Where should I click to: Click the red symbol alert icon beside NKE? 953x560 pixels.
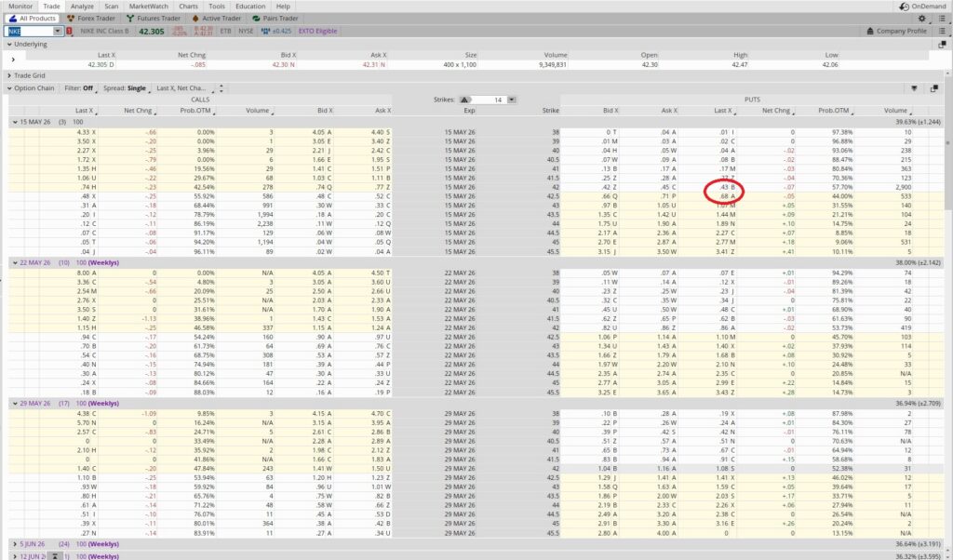click(69, 31)
